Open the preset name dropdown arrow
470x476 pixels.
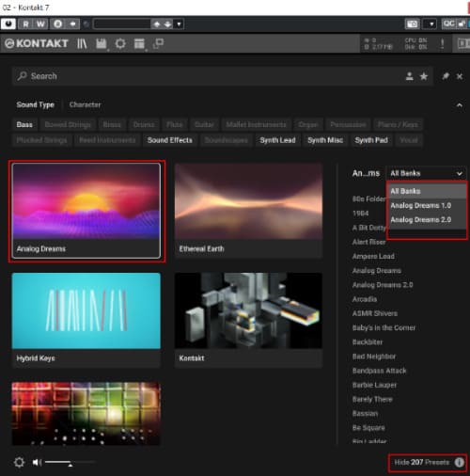(x=179, y=24)
